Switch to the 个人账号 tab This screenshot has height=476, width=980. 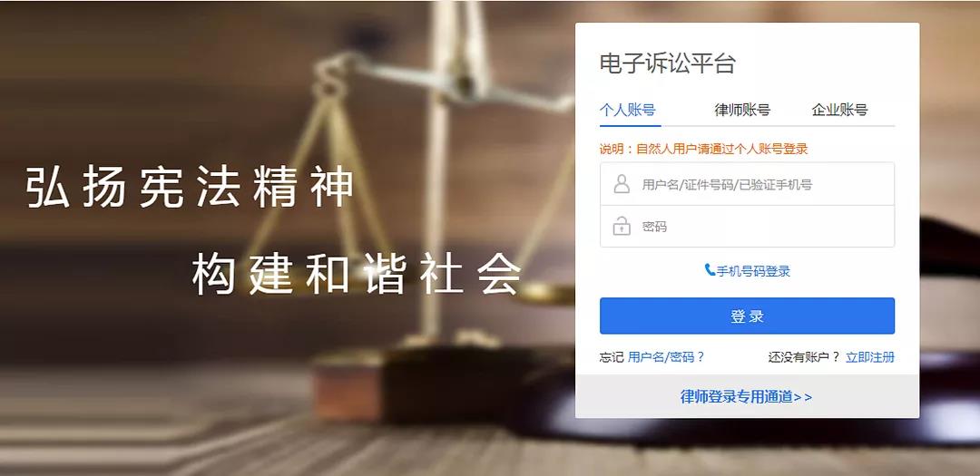click(x=628, y=111)
